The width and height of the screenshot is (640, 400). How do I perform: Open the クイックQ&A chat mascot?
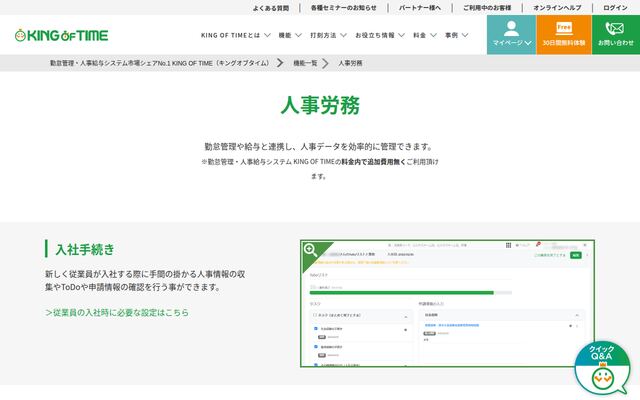tap(602, 369)
